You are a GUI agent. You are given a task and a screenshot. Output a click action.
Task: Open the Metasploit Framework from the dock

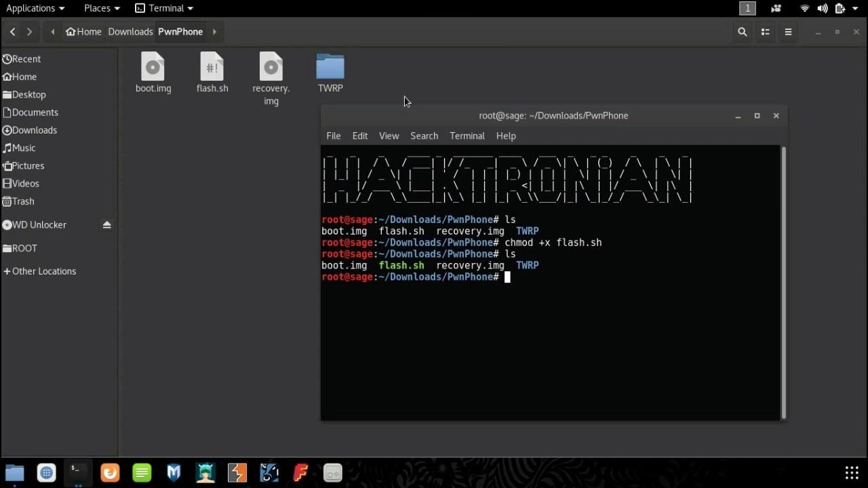(x=174, y=472)
